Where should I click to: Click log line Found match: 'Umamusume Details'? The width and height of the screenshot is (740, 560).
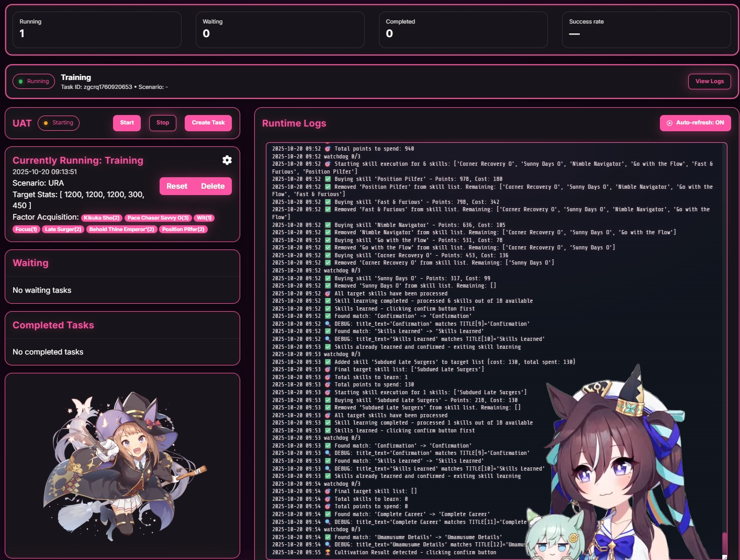point(387,538)
